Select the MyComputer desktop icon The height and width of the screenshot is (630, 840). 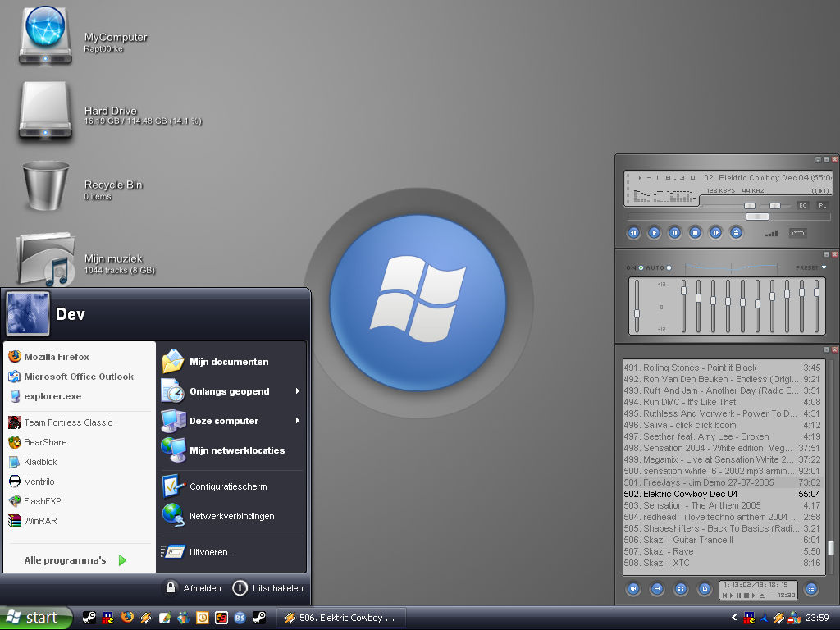(46, 36)
